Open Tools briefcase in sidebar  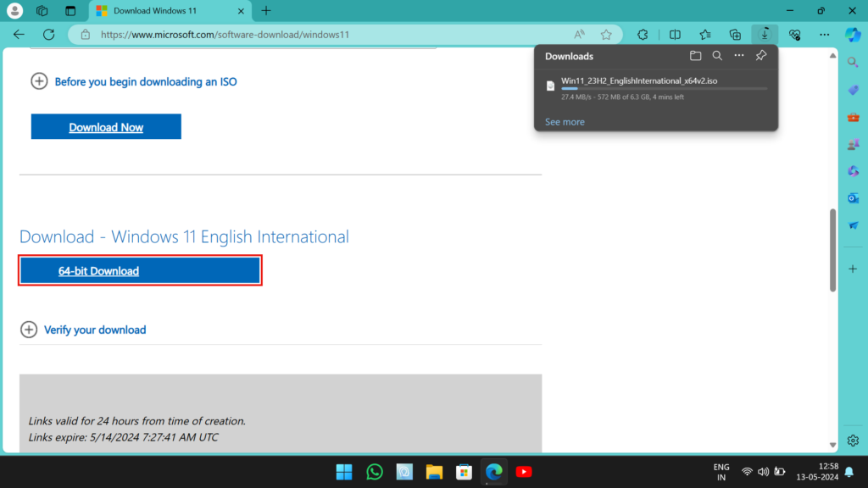[x=853, y=117]
